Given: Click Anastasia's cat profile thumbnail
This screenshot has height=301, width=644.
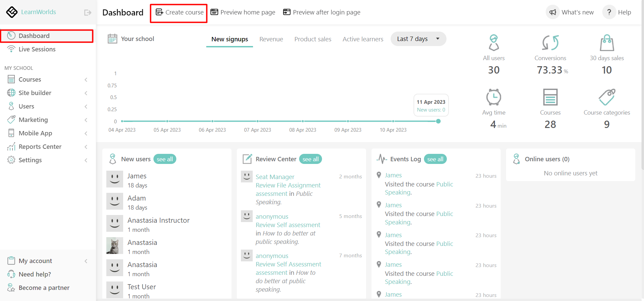Looking at the screenshot, I should [x=115, y=246].
